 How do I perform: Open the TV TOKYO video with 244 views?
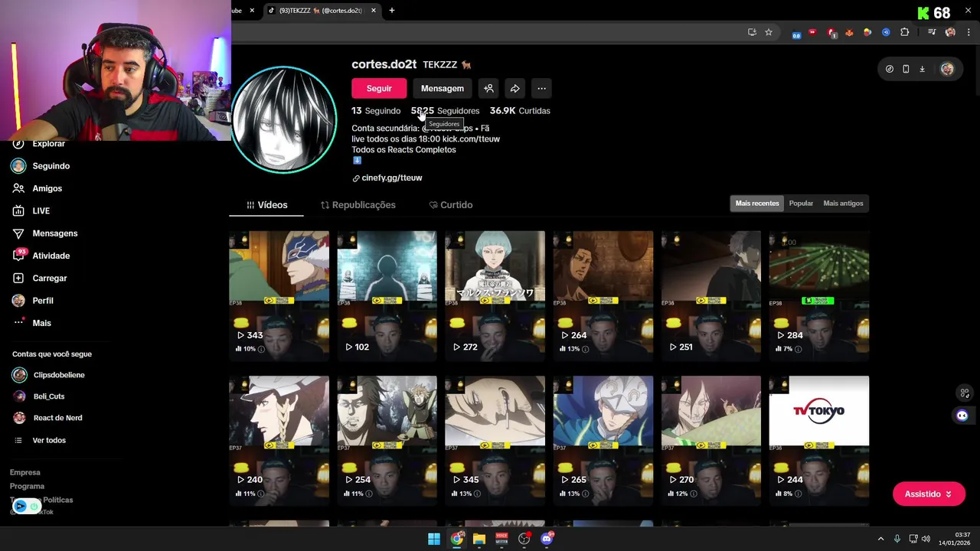click(x=818, y=440)
